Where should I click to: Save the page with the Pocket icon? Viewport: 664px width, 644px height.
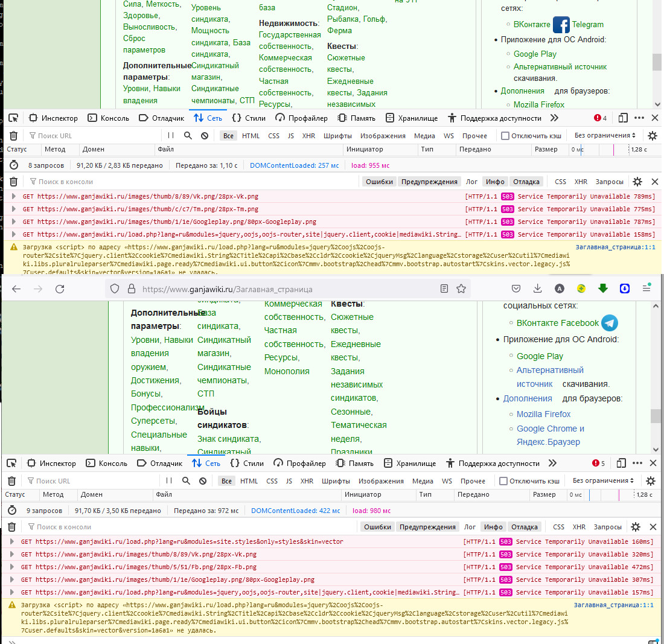coord(516,289)
